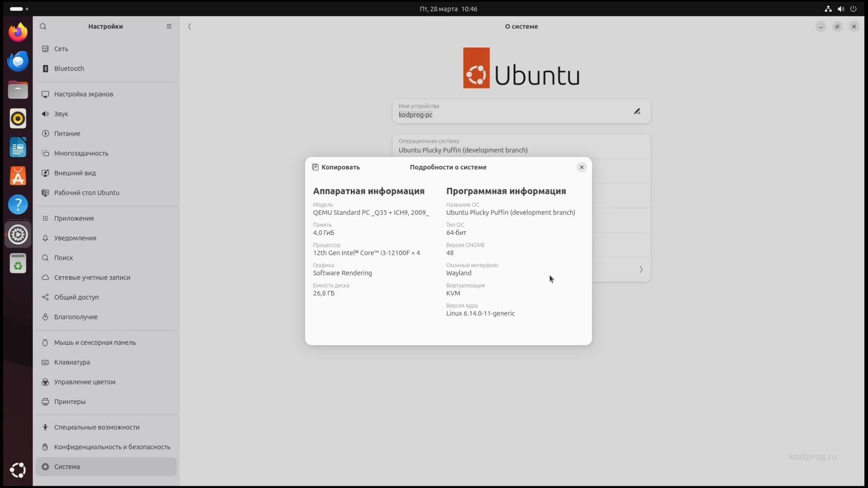The height and width of the screenshot is (488, 868).
Task: Open App Center from the dock
Action: pyautogui.click(x=18, y=176)
